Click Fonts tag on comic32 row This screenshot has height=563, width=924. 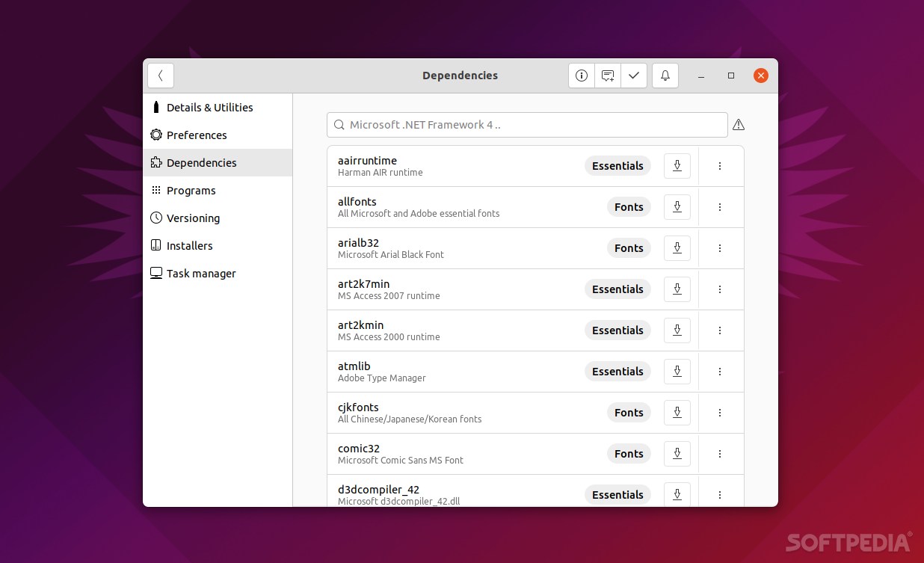coord(629,454)
